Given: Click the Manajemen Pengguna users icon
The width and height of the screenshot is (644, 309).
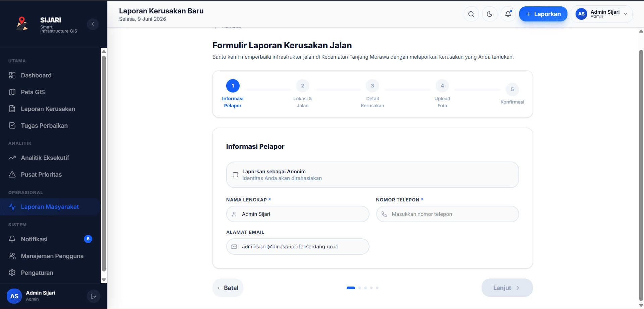Looking at the screenshot, I should click(12, 256).
